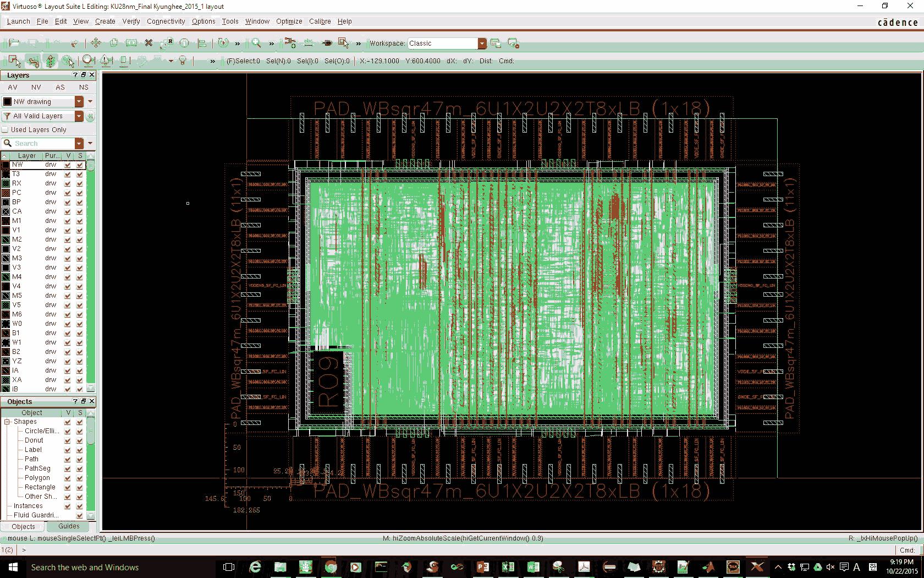Switch to the Guides tab
This screenshot has height=578, width=924.
click(x=69, y=526)
